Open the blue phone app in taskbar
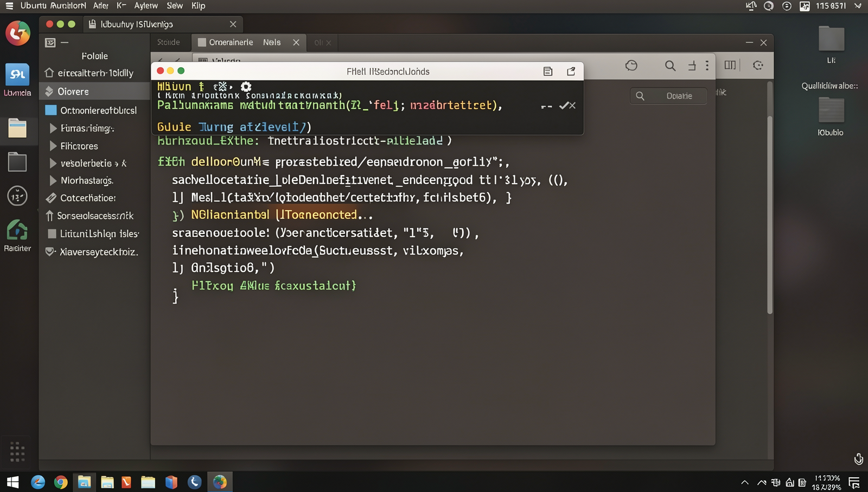The image size is (868, 492). tap(195, 482)
